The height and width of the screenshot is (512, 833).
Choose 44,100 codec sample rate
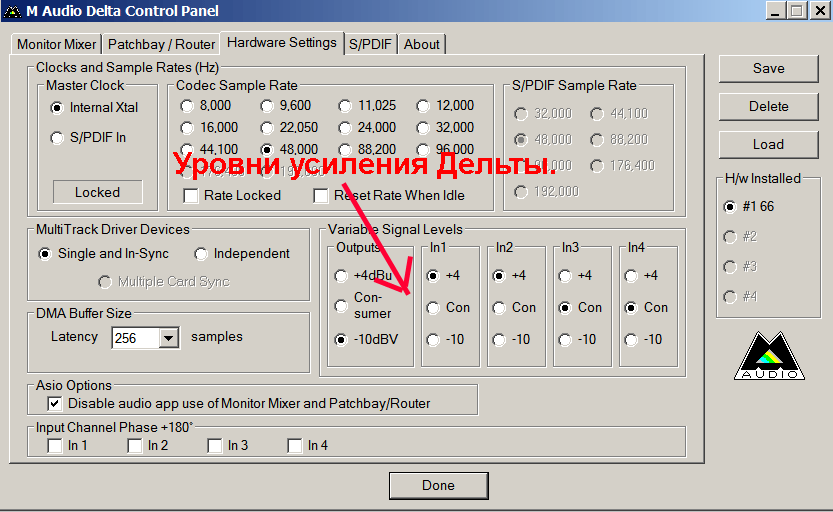click(x=187, y=149)
